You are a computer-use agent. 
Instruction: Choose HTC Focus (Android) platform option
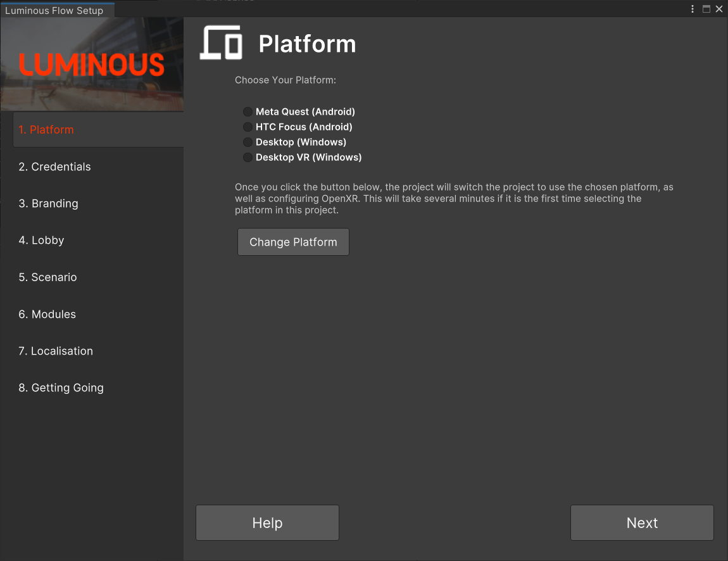[248, 127]
